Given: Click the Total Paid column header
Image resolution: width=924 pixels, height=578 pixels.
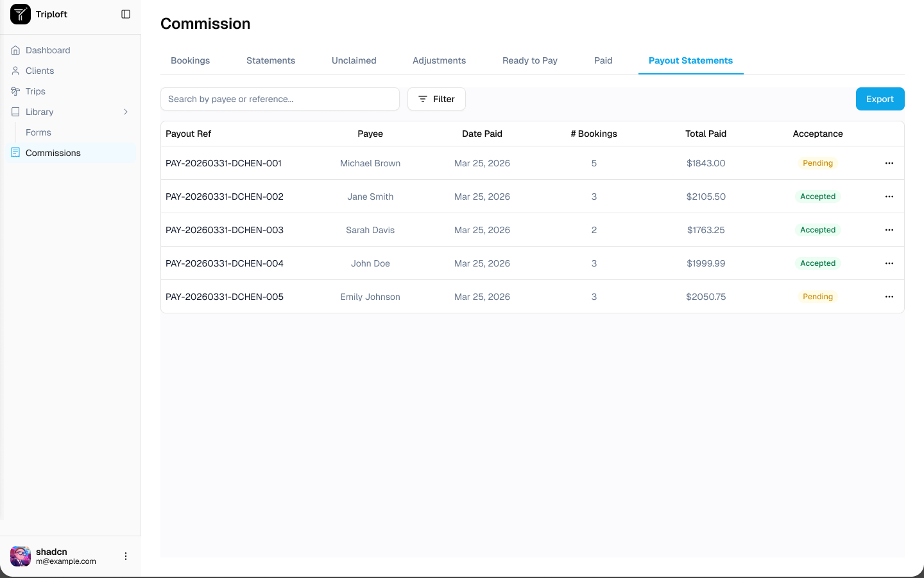Looking at the screenshot, I should coord(706,134).
